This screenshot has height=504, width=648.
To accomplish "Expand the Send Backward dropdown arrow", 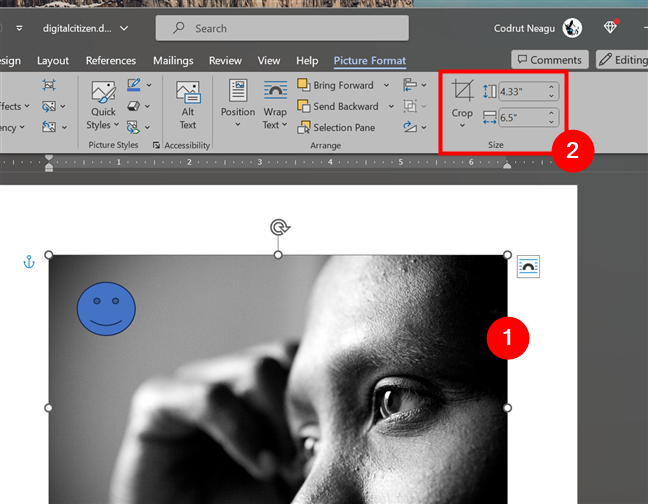I will 391,106.
